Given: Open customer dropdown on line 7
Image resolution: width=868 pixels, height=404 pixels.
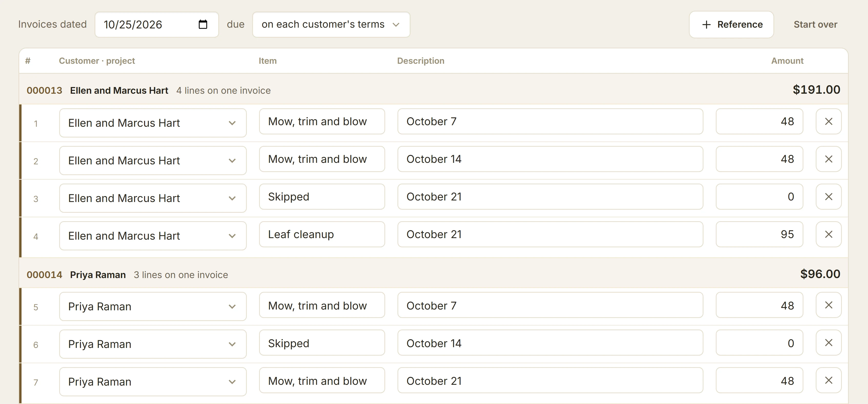Looking at the screenshot, I should (x=153, y=382).
